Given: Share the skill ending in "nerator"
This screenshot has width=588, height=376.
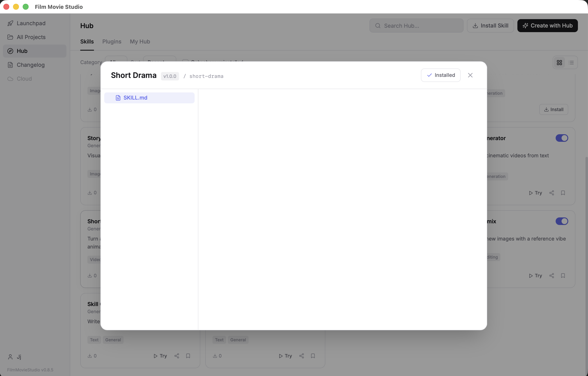Looking at the screenshot, I should (551, 193).
